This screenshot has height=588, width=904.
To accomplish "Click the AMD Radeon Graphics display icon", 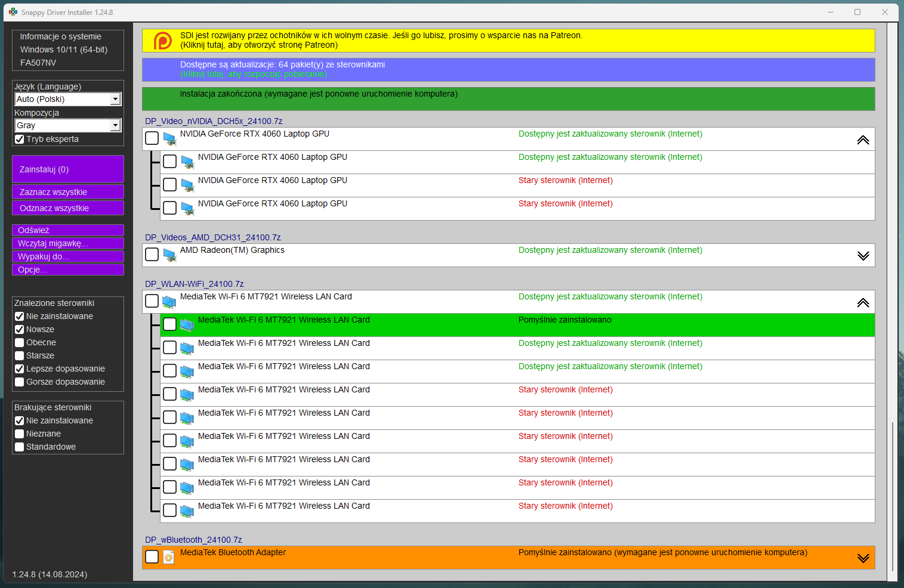I will click(x=169, y=255).
